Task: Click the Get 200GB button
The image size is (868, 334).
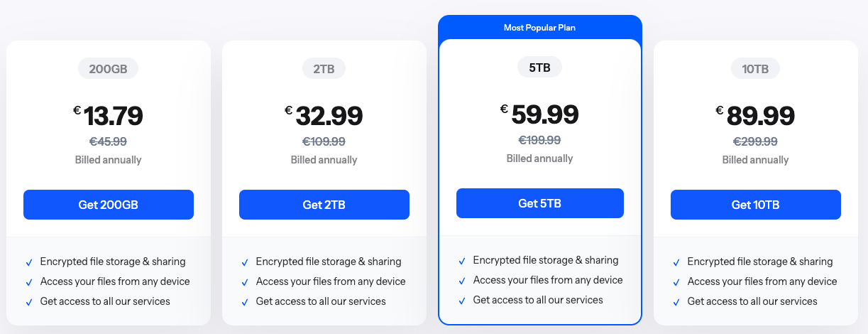Action: 108,205
